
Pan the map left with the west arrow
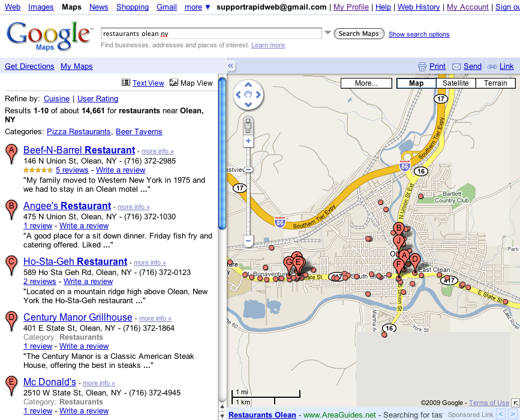click(238, 95)
